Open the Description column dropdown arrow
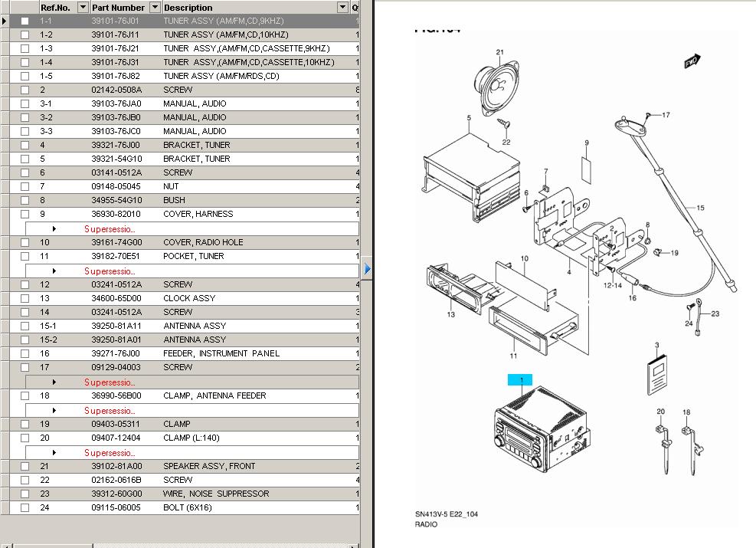This screenshot has height=548, width=756. [x=342, y=8]
